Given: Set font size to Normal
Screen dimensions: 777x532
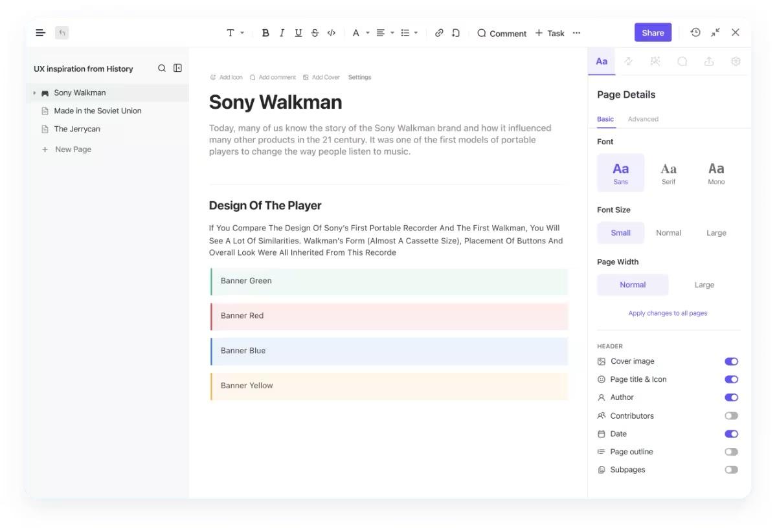Looking at the screenshot, I should (668, 233).
